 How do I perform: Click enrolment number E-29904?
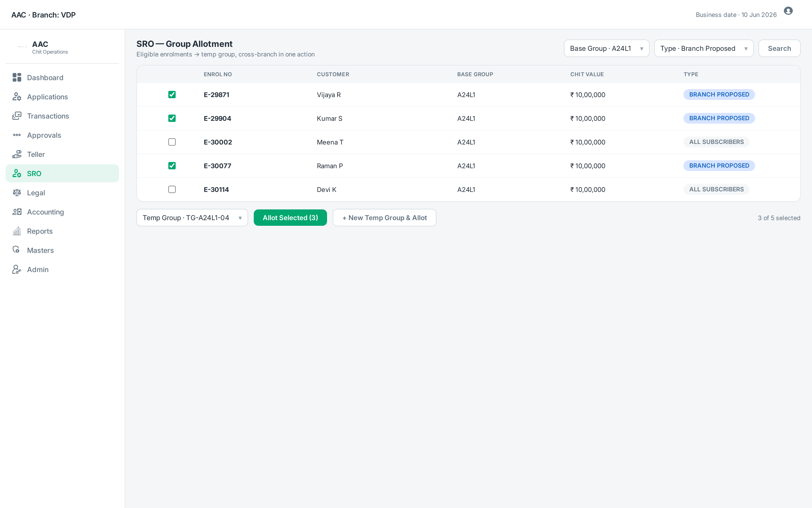(217, 118)
